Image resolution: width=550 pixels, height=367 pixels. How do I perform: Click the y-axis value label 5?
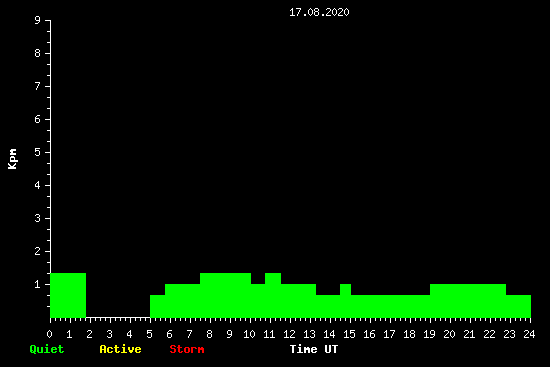coord(38,152)
